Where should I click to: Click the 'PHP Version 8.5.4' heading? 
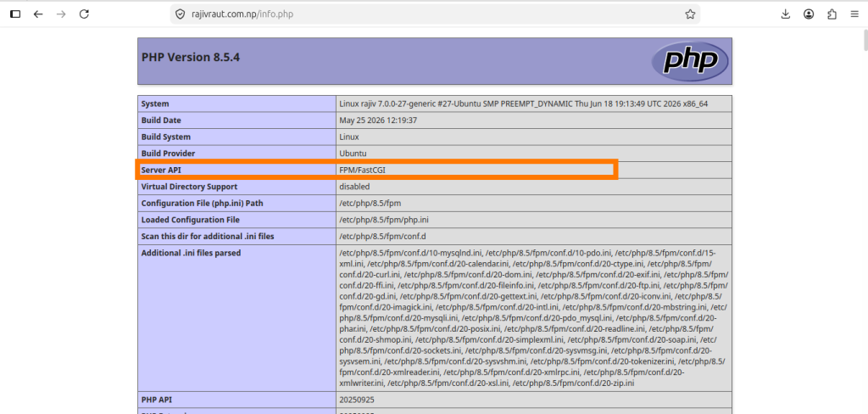191,57
